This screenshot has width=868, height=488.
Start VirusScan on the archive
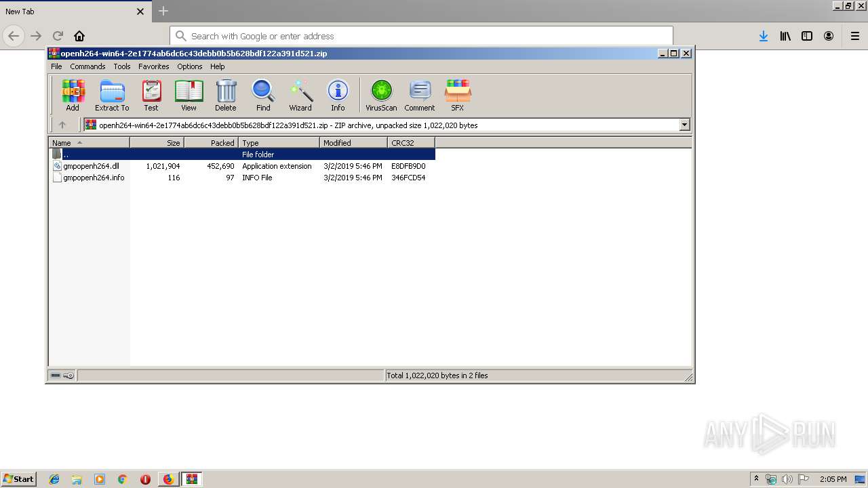(x=381, y=95)
